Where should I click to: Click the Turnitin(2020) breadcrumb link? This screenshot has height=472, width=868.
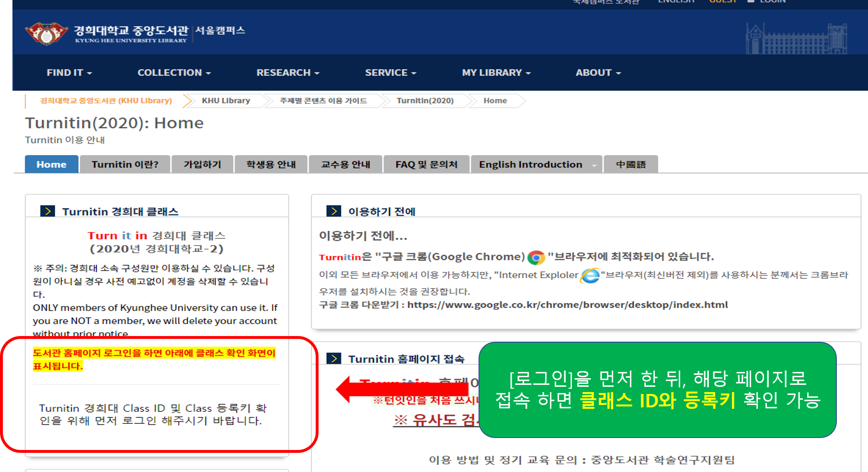pyautogui.click(x=425, y=101)
